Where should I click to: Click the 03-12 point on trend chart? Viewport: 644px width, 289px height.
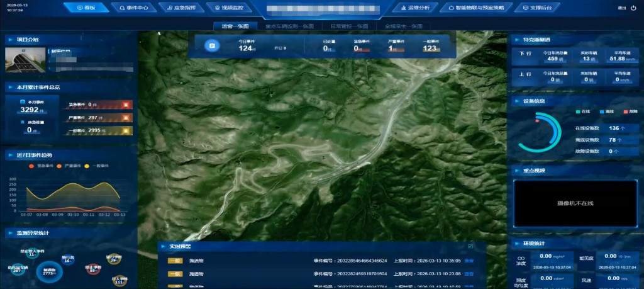[x=104, y=183]
